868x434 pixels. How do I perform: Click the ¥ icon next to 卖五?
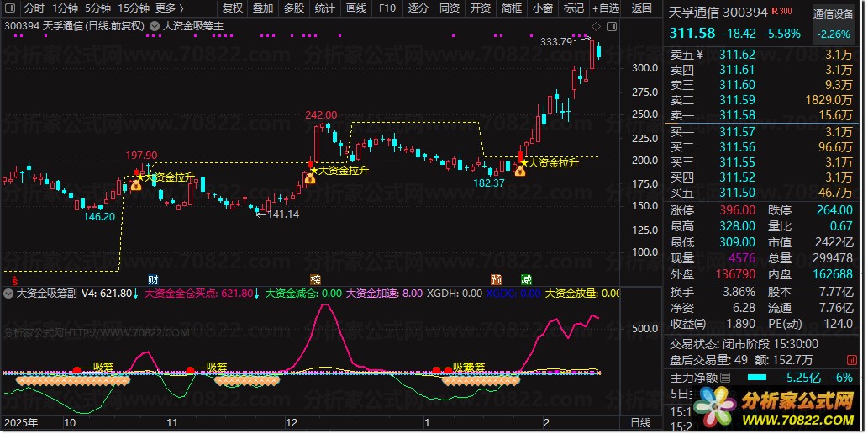click(700, 55)
